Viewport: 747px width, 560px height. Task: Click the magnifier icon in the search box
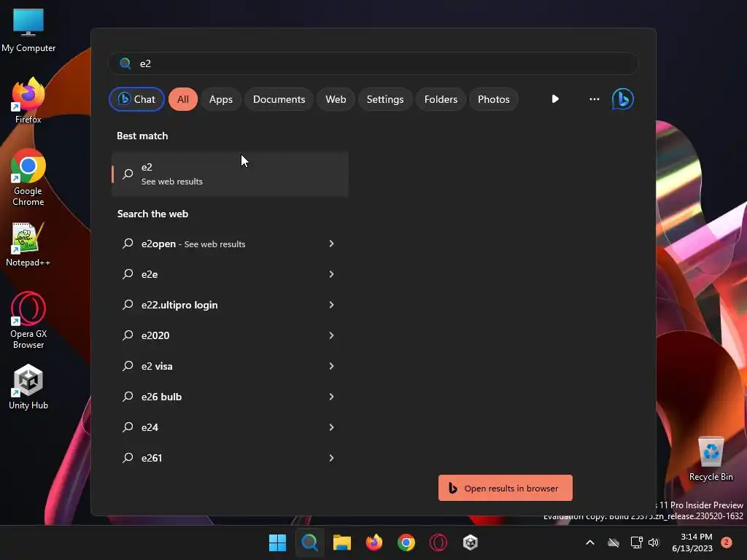coord(125,63)
